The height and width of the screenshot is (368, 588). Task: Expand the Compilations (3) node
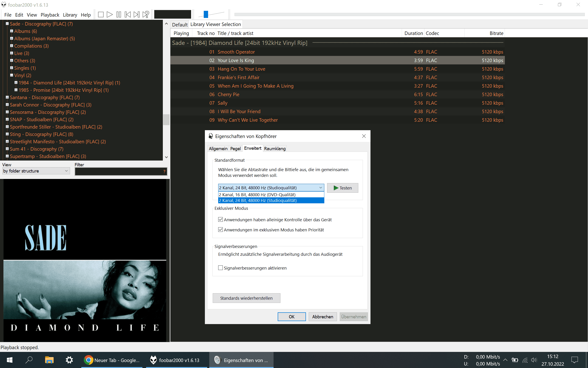[x=11, y=46]
